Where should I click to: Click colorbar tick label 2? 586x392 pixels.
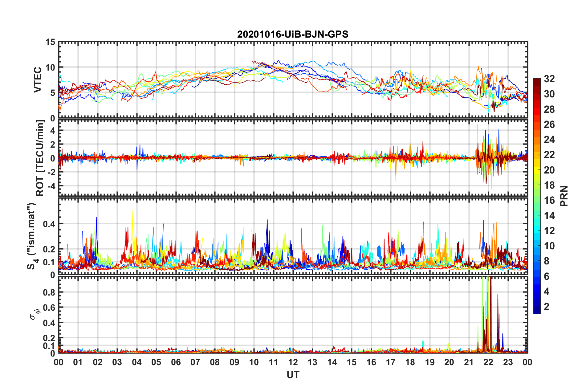[x=547, y=306]
